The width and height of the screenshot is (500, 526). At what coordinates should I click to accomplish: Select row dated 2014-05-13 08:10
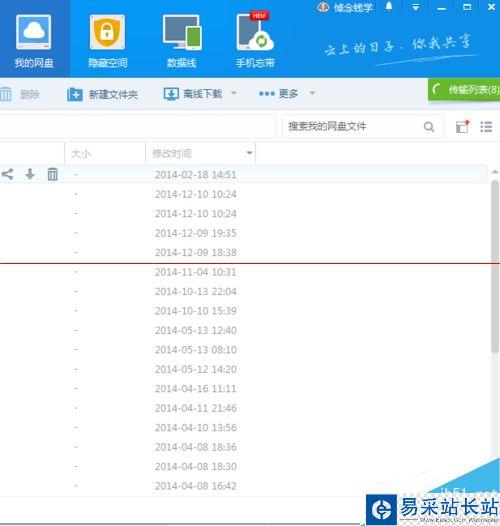244,350
